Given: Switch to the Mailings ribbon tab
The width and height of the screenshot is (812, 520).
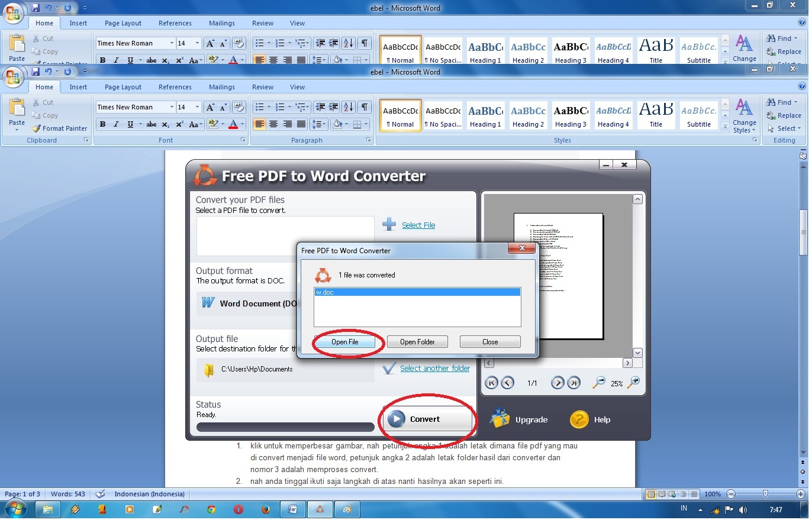Looking at the screenshot, I should pos(222,87).
